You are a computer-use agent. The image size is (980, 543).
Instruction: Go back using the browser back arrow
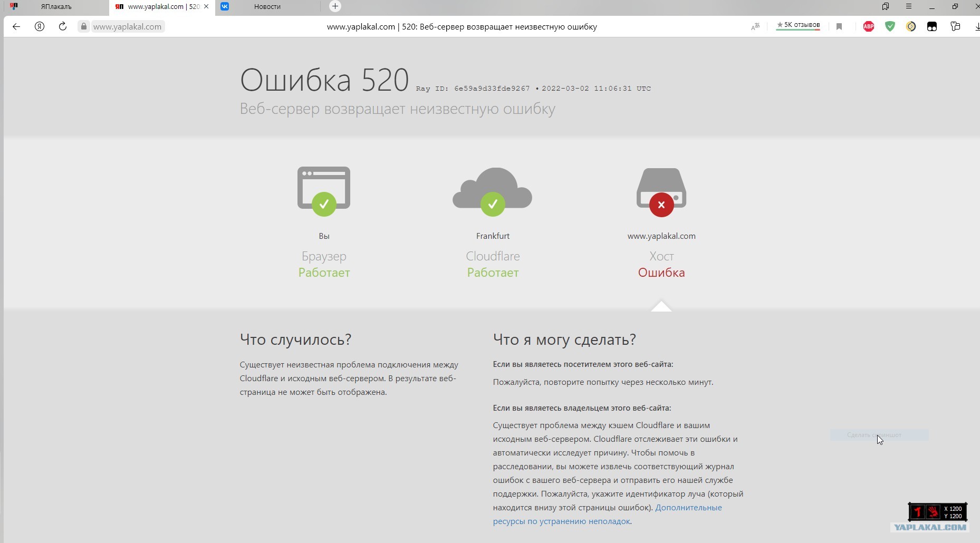pos(16,26)
